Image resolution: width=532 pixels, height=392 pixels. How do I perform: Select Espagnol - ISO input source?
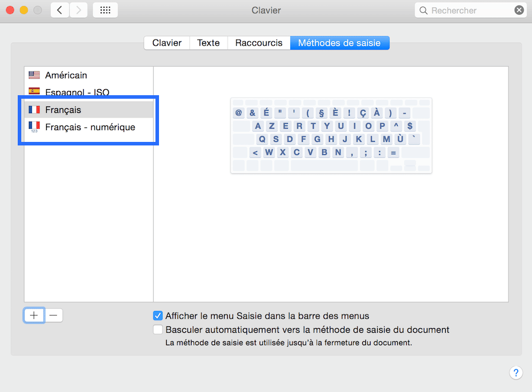point(89,92)
